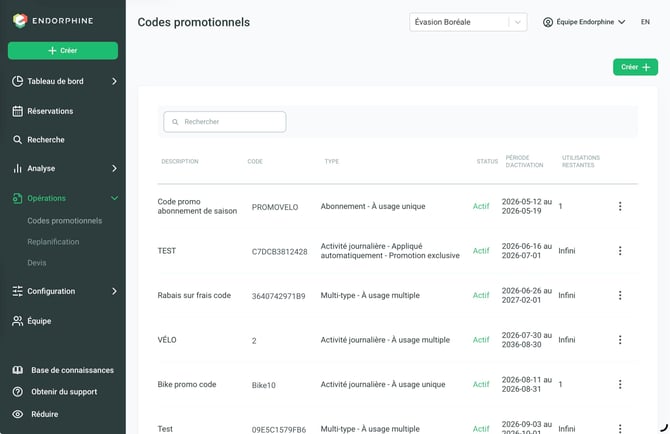The width and height of the screenshot is (670, 434).
Task: Open actions menu for Rabais sur frais code
Action: point(620,295)
